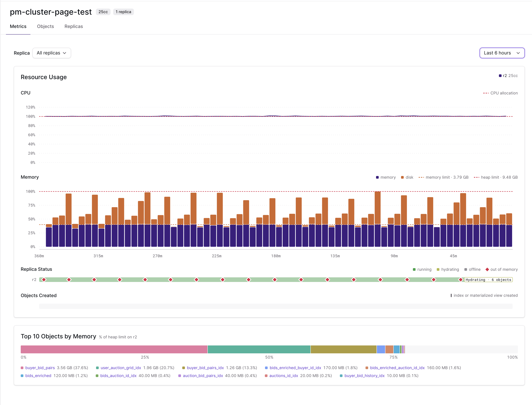Click the offline status legend item

pyautogui.click(x=472, y=269)
